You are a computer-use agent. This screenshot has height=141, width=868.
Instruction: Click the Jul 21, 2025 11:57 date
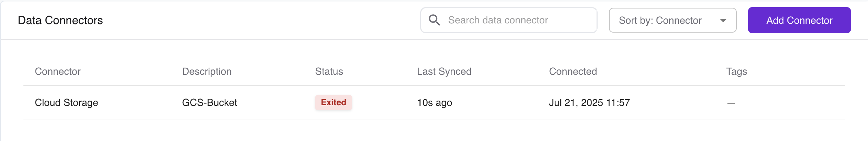point(589,103)
